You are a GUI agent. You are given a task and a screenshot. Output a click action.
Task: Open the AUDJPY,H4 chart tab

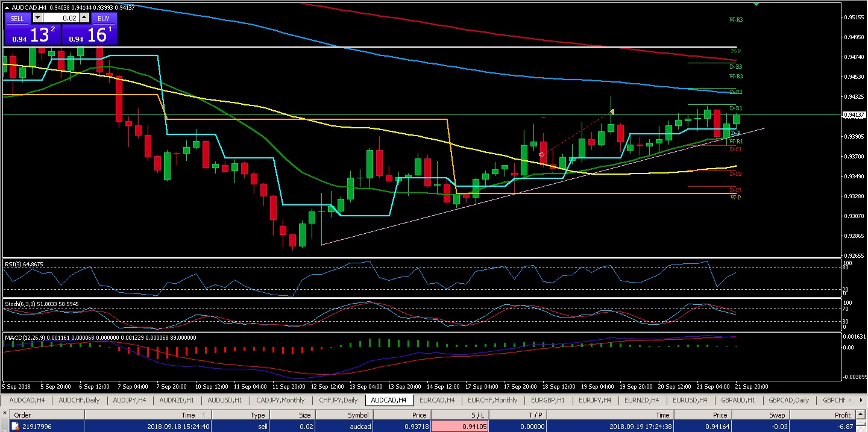(129, 400)
